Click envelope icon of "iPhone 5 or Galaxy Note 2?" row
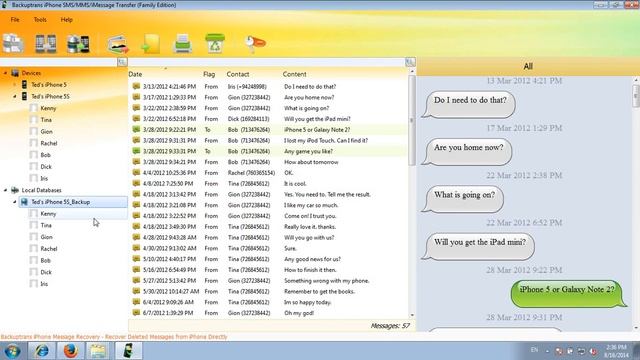The height and width of the screenshot is (360, 640). click(136, 129)
